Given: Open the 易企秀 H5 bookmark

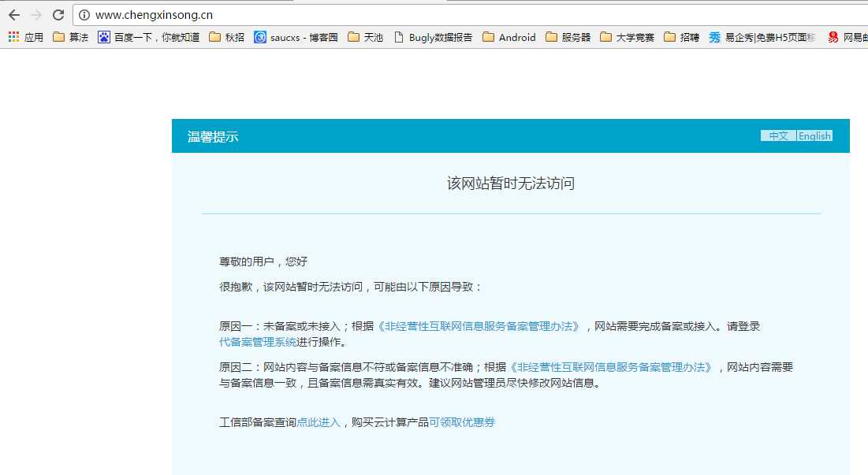Looking at the screenshot, I should [x=762, y=37].
